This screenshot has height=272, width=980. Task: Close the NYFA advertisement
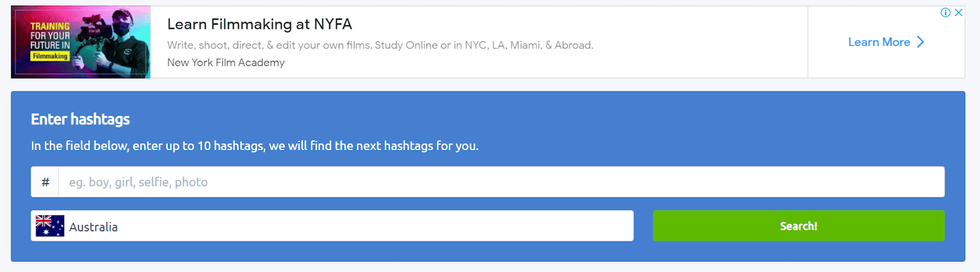point(959,13)
